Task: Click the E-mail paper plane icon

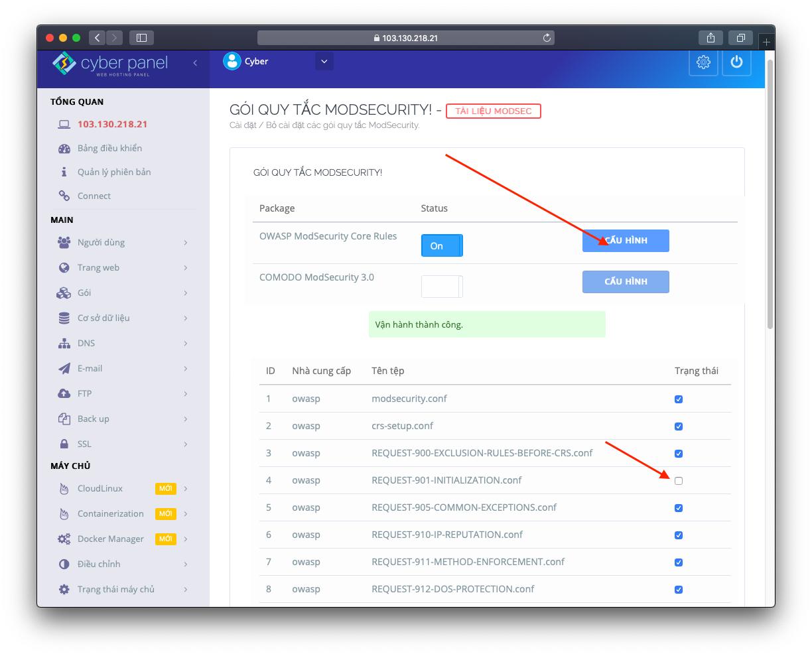Action: [x=64, y=369]
